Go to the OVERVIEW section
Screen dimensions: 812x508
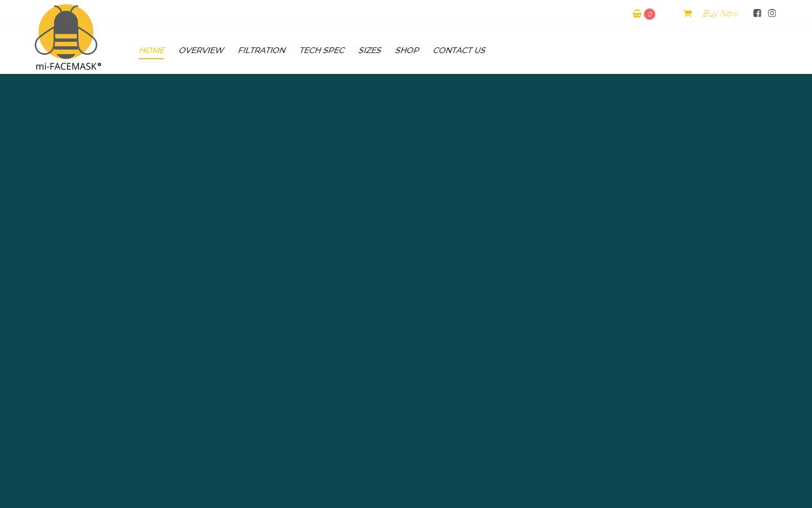201,50
